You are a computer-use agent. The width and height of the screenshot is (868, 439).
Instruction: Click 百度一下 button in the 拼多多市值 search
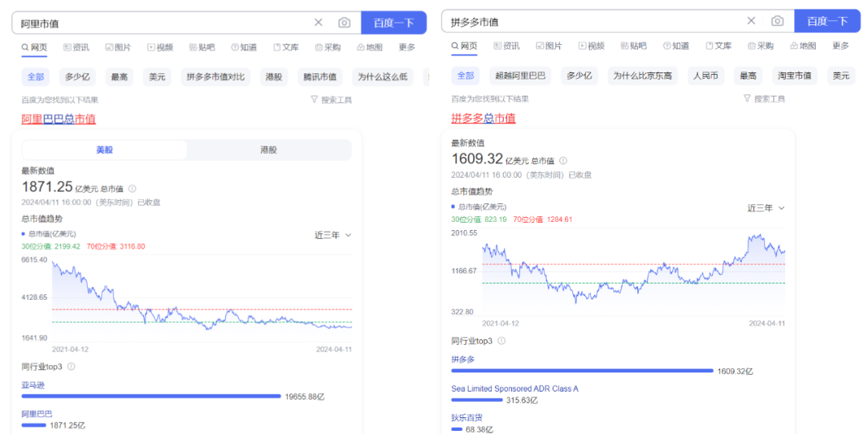point(828,21)
